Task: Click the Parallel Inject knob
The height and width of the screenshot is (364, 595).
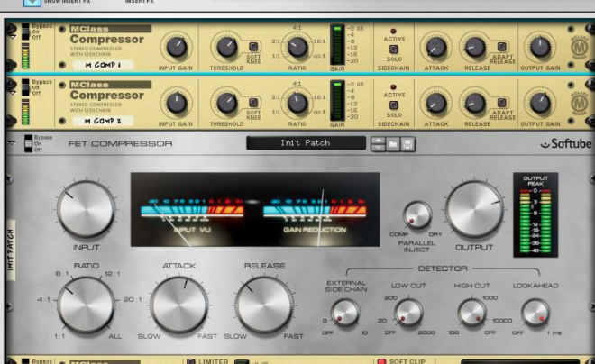Action: coord(417,215)
